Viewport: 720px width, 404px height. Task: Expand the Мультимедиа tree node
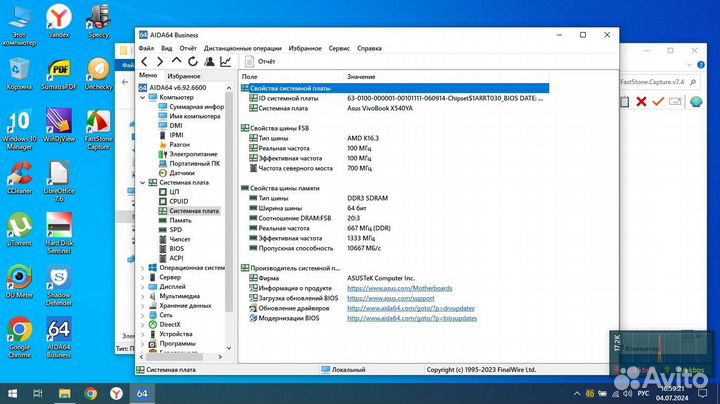(142, 296)
